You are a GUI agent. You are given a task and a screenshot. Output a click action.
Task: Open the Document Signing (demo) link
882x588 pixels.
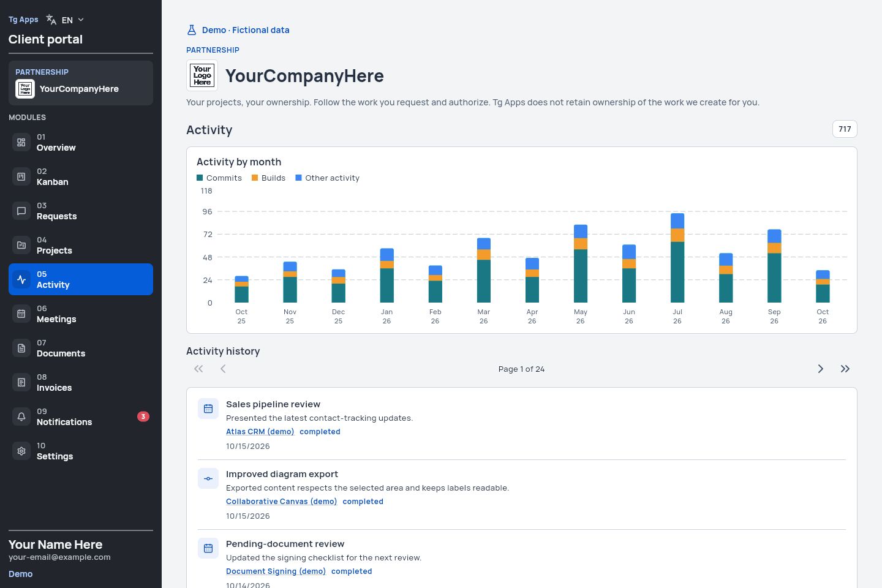pyautogui.click(x=276, y=571)
